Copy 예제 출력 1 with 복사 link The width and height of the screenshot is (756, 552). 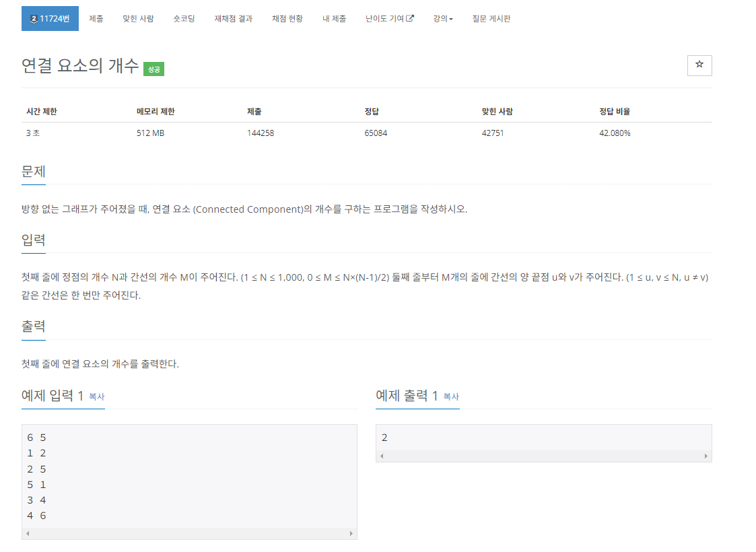click(451, 396)
